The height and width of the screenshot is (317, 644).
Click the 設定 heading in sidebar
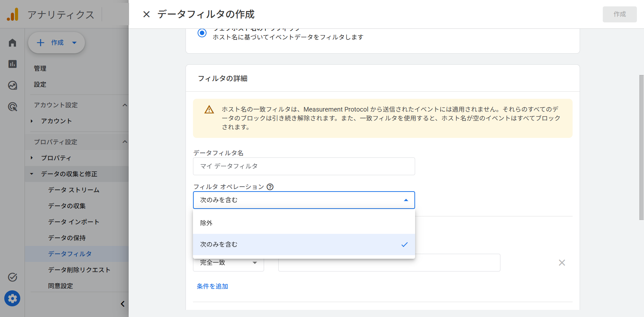40,85
